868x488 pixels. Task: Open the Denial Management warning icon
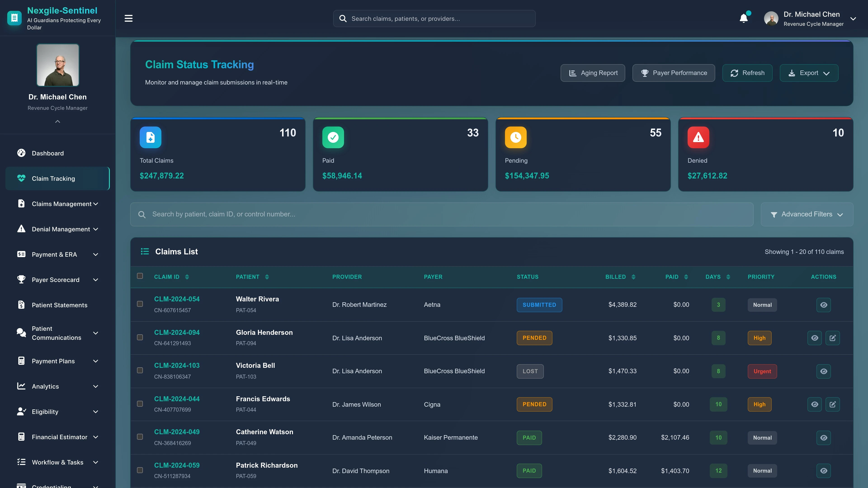click(x=21, y=229)
